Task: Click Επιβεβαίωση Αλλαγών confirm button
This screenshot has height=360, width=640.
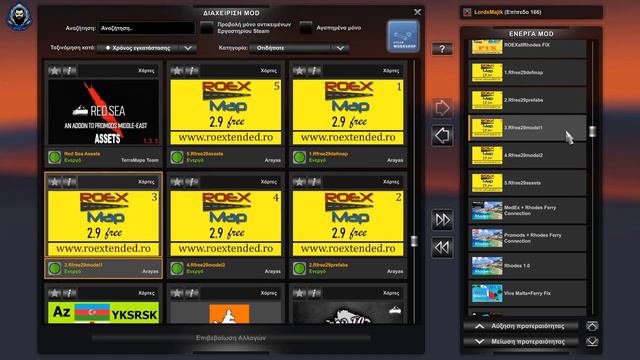Action: pos(231,338)
